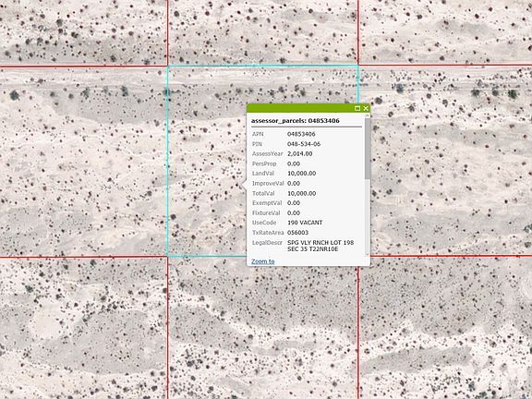Click the Zoom to link
The height and width of the screenshot is (399, 532).
[x=263, y=261]
